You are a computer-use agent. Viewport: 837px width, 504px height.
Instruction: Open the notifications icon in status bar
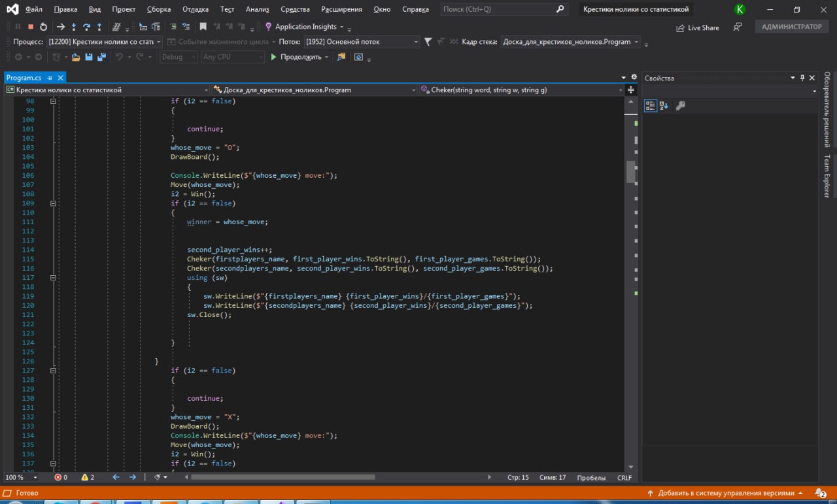coord(821,493)
